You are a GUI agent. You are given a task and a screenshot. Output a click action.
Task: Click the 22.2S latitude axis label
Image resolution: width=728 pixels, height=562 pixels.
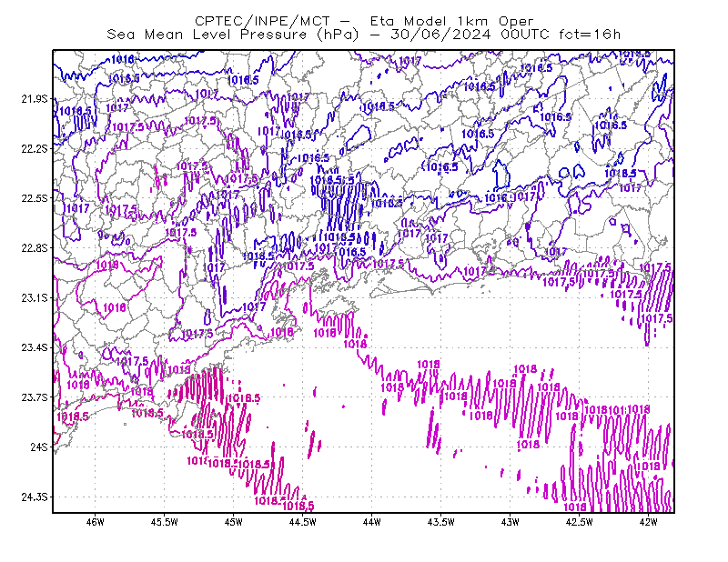coord(35,148)
